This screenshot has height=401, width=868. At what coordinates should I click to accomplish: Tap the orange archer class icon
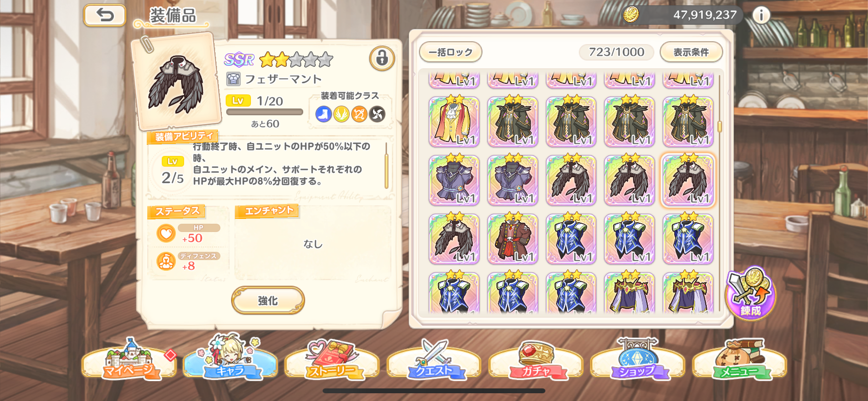click(x=359, y=114)
